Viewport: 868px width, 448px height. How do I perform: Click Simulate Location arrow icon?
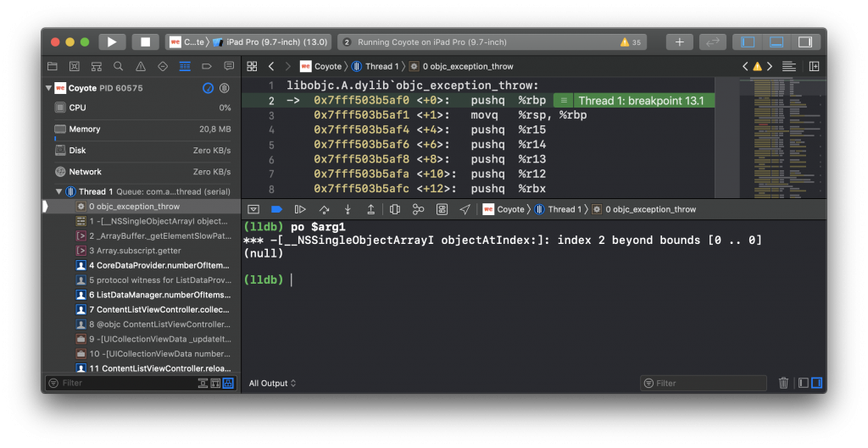tap(465, 209)
